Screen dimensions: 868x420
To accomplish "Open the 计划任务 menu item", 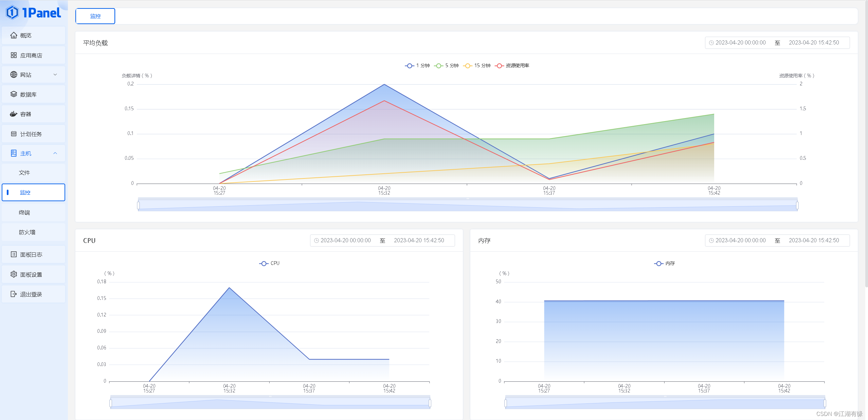I will (33, 134).
